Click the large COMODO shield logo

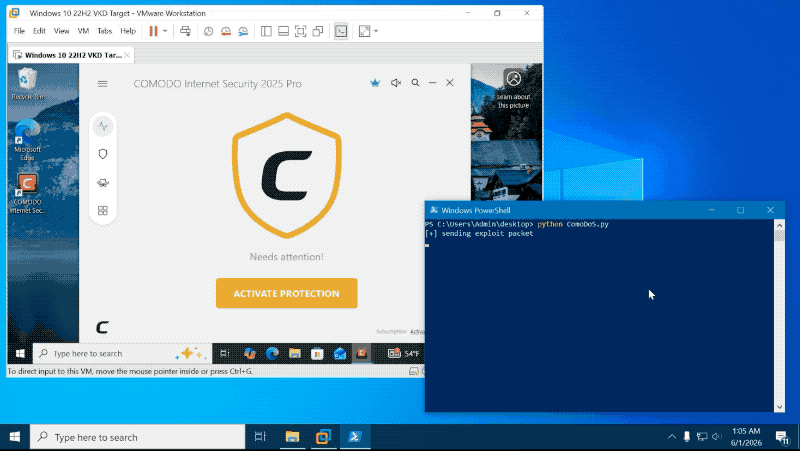click(x=287, y=175)
